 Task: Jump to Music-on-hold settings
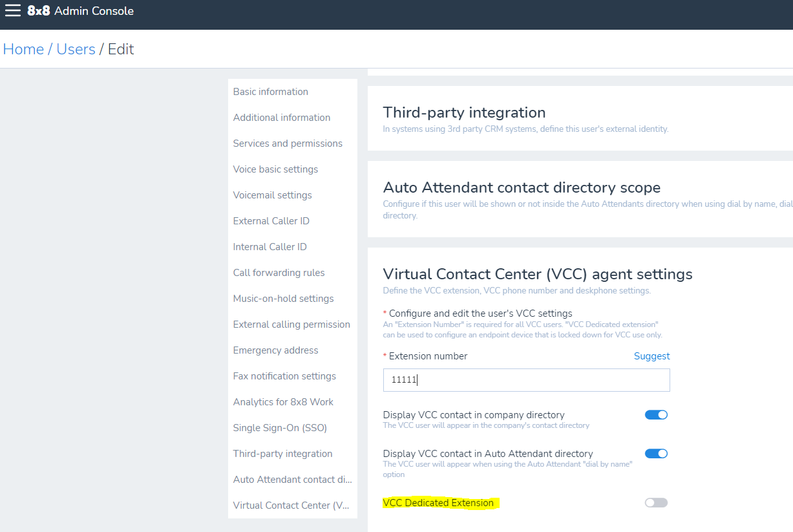pyautogui.click(x=284, y=299)
